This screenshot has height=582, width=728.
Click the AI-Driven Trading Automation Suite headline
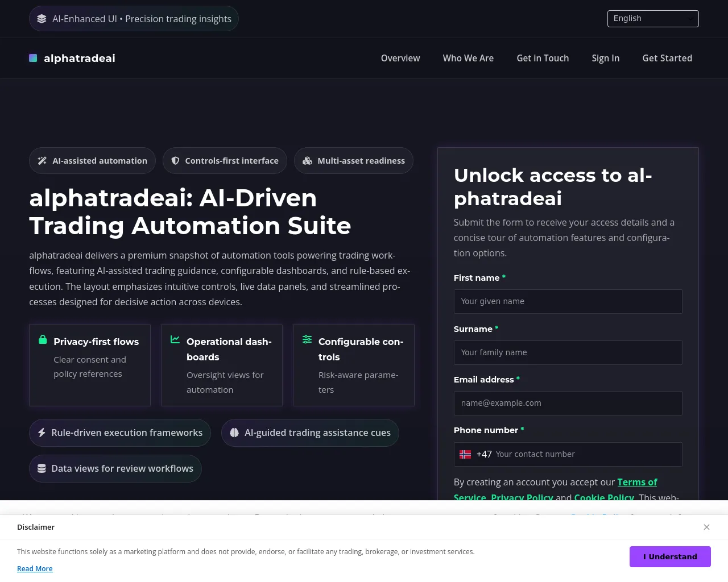click(x=190, y=212)
